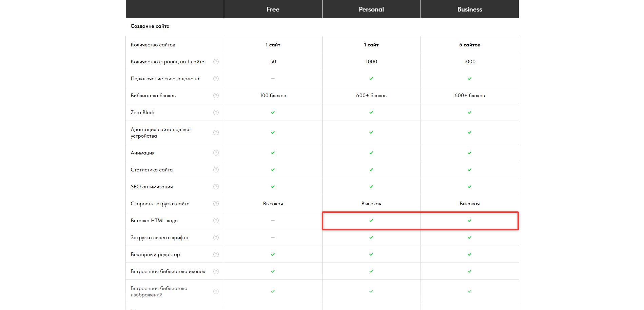Image resolution: width=644 pixels, height=310 pixels.
Task: Click help icon for Анимация row
Action: click(216, 153)
